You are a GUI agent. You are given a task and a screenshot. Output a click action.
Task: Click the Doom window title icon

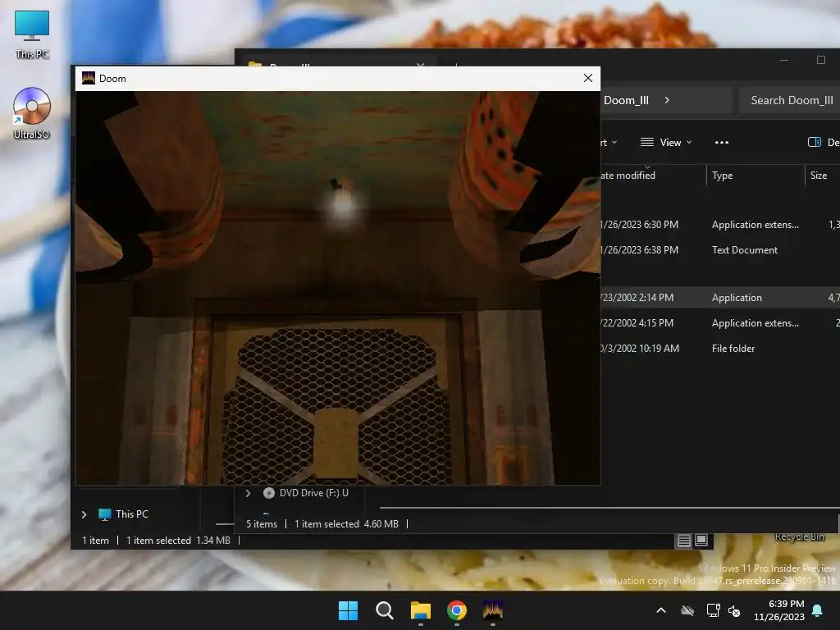(89, 78)
